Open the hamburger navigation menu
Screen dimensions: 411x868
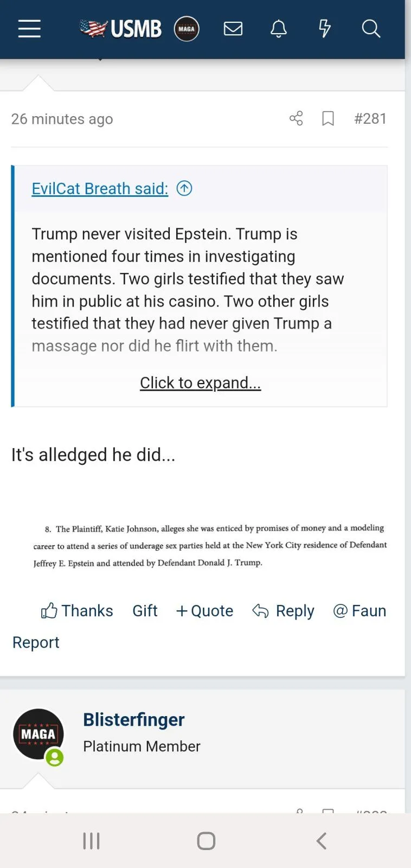pos(29,29)
